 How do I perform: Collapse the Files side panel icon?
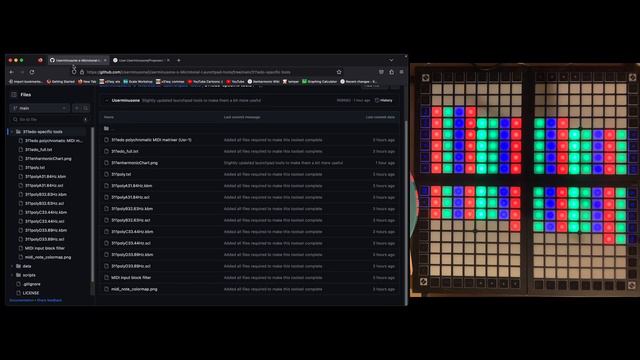pos(14,94)
